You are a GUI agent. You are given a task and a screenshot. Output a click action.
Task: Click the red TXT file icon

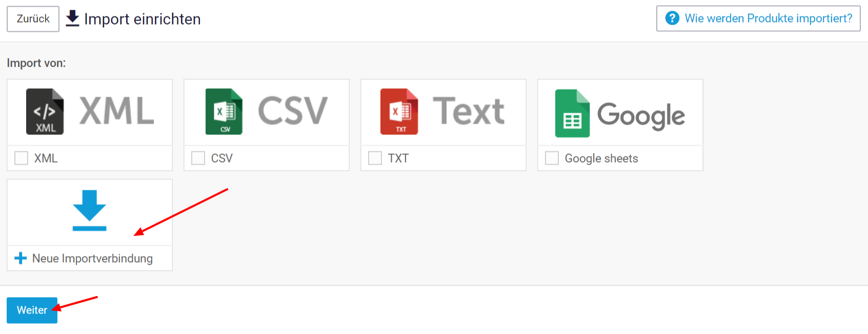tap(399, 112)
